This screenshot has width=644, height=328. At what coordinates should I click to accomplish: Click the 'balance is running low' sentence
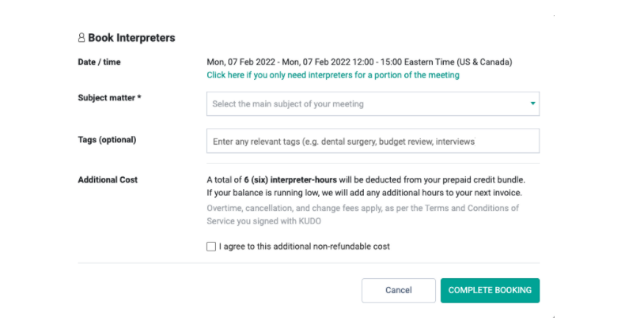364,193
